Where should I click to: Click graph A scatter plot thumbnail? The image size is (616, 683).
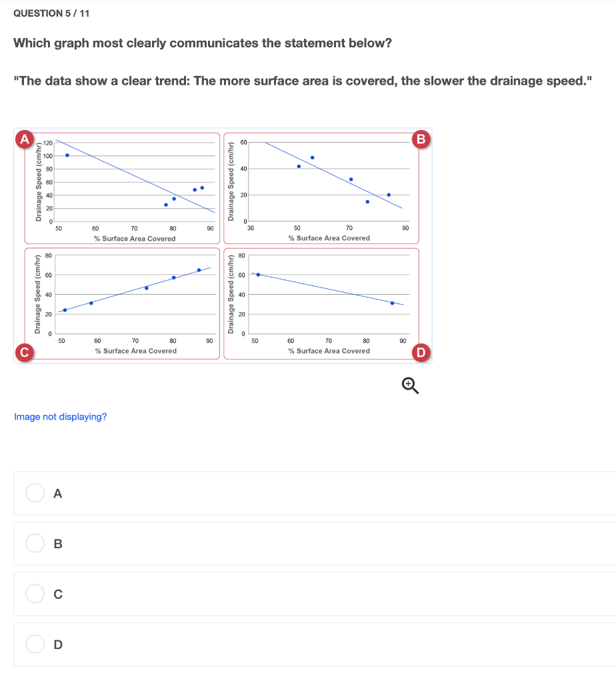pyautogui.click(x=122, y=188)
